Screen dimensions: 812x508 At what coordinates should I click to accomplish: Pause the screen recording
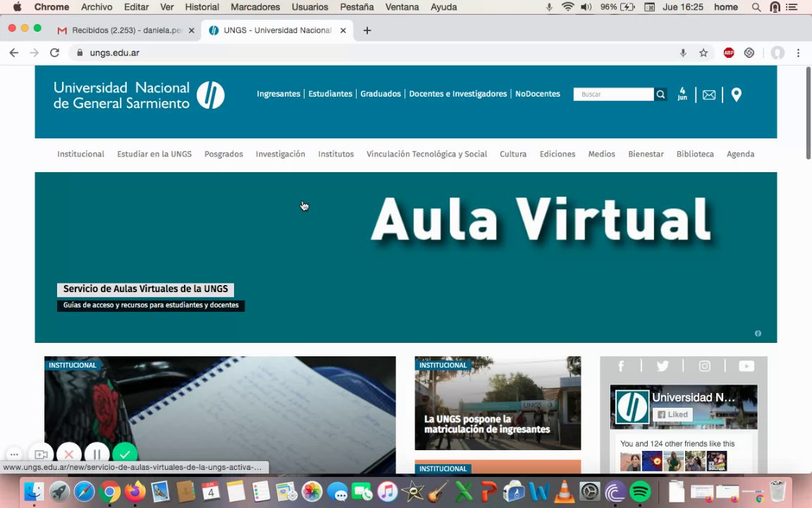pos(97,454)
